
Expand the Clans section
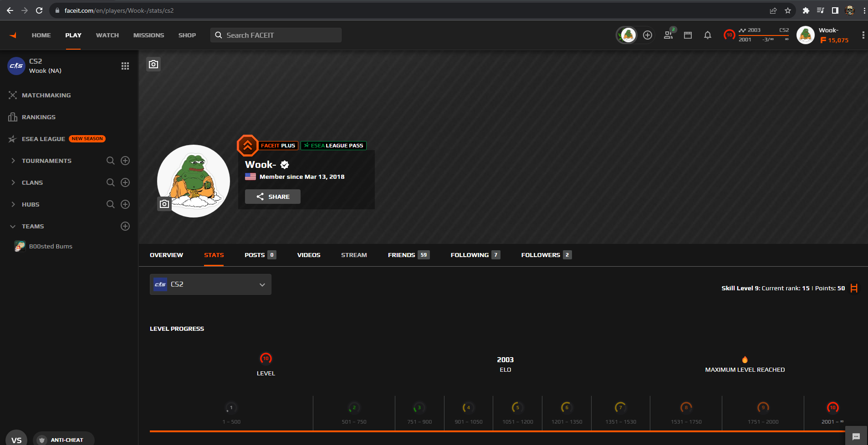click(13, 182)
